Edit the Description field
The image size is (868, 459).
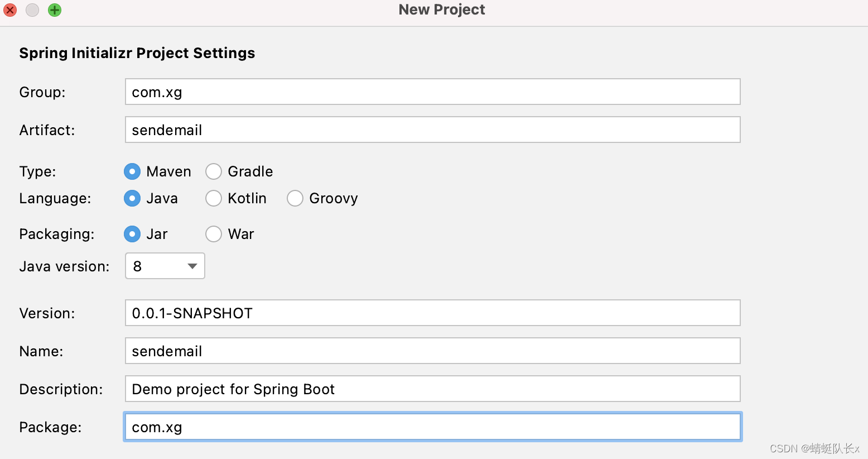tap(432, 389)
